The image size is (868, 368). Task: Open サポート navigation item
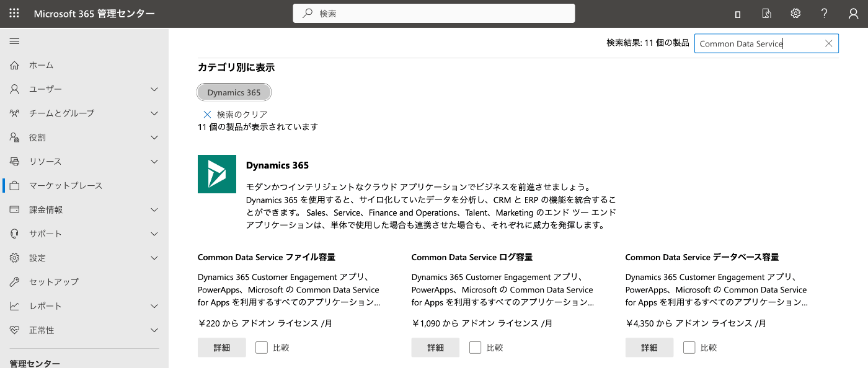point(84,234)
